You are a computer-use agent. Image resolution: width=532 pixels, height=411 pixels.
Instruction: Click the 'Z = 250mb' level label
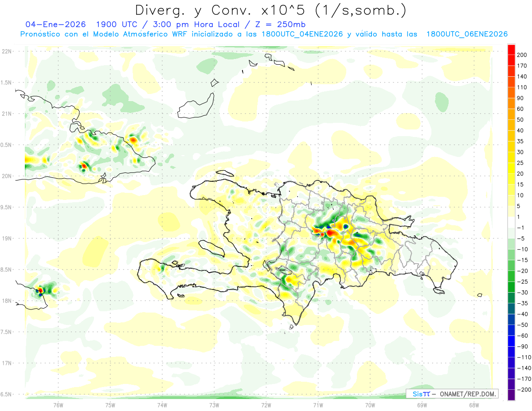[280, 24]
